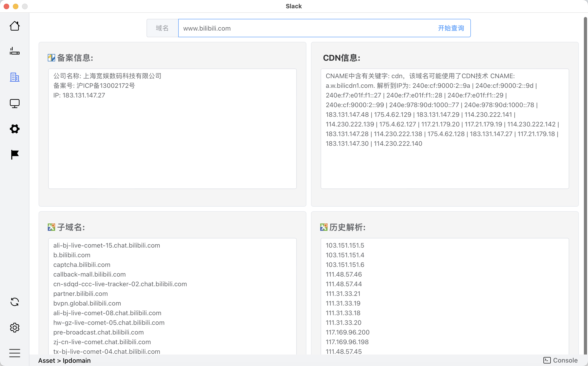This screenshot has width=588, height=366.
Task: Click history IP 103.151.151.5
Action: tap(345, 245)
